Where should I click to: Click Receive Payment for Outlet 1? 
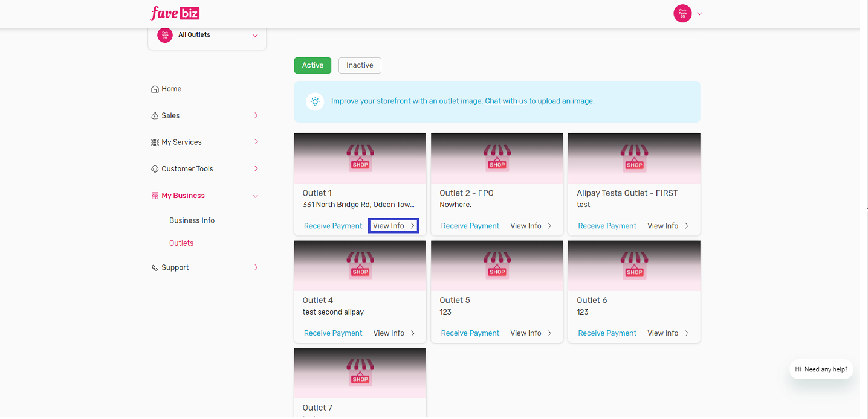tap(333, 226)
